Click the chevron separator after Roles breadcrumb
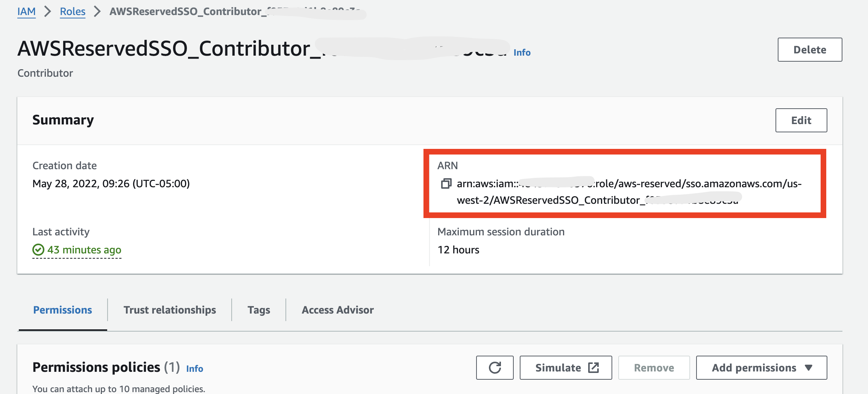 coord(97,11)
